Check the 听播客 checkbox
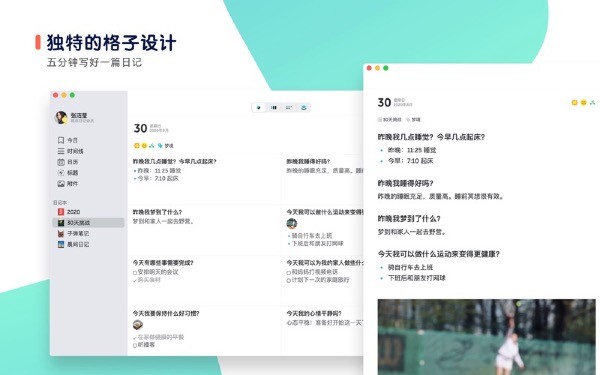Viewport: 600px width, 375px height. coord(135,345)
